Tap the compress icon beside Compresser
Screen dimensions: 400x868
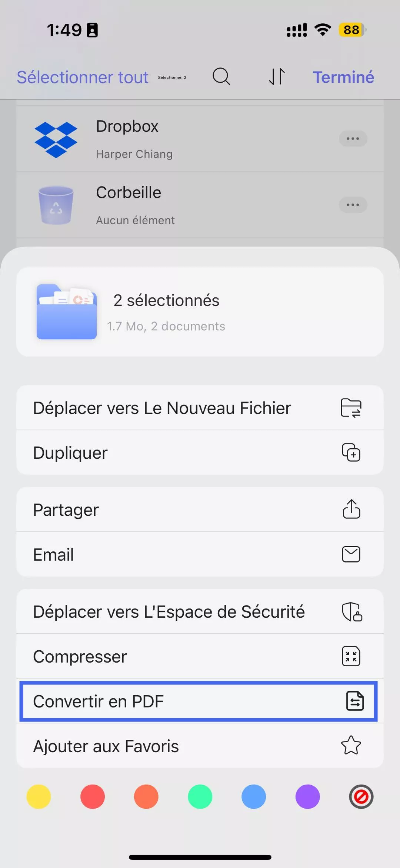tap(351, 656)
